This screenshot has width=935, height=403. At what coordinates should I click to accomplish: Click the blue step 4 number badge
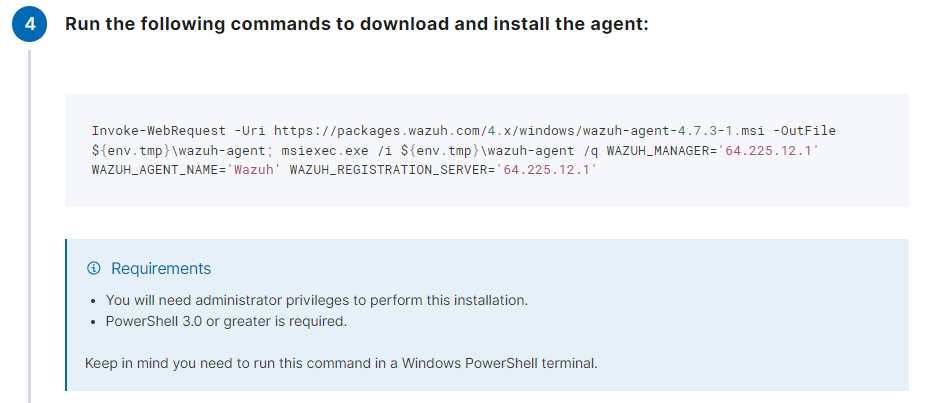(29, 24)
